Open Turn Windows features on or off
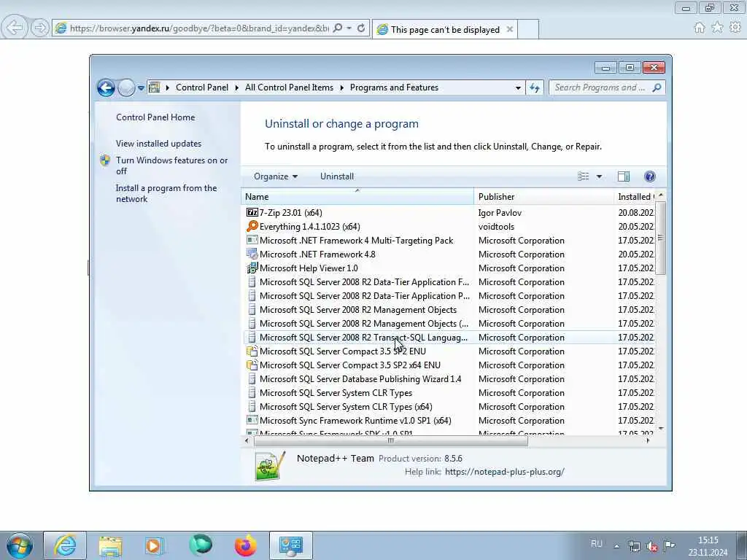The image size is (747, 560). 171,166
